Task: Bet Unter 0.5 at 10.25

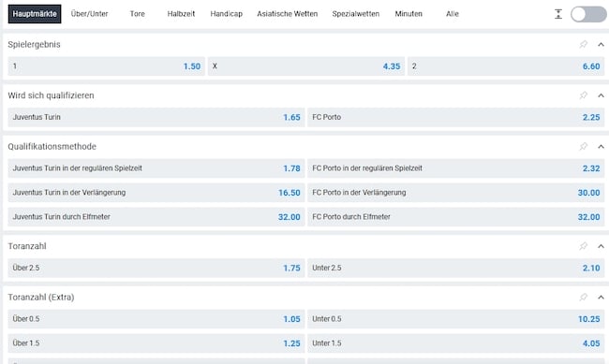Action: point(456,319)
